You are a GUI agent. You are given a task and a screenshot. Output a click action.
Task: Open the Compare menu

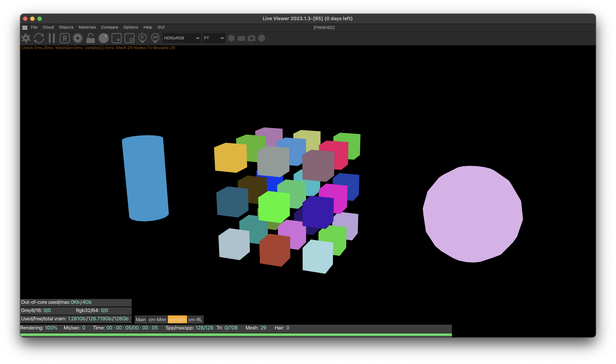pos(109,27)
